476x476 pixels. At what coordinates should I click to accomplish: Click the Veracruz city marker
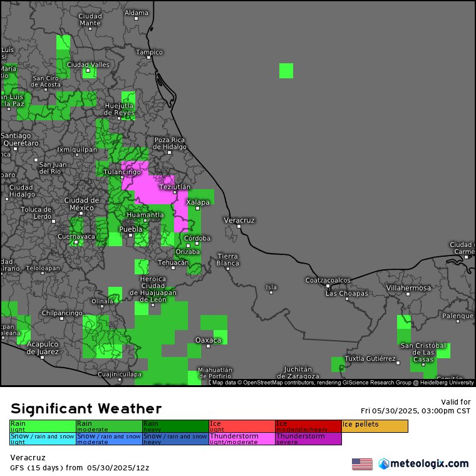pyautogui.click(x=239, y=227)
